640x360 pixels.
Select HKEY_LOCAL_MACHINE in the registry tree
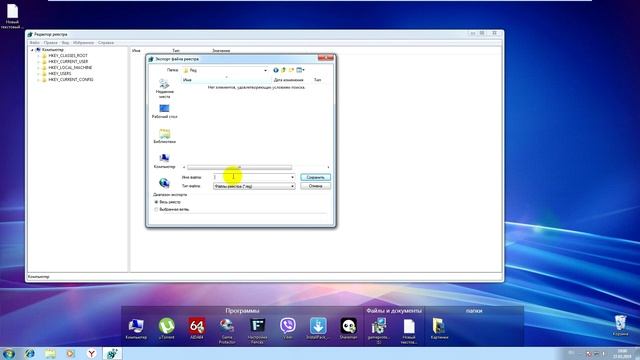70,67
